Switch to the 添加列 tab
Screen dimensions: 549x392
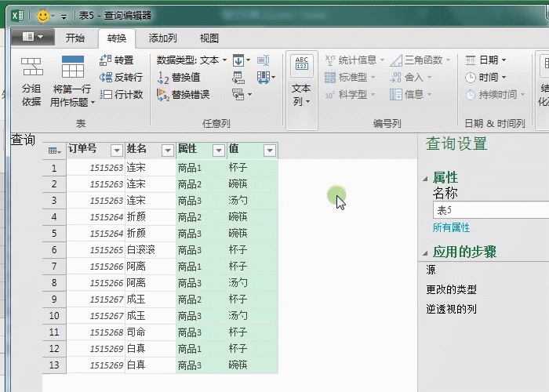[162, 38]
